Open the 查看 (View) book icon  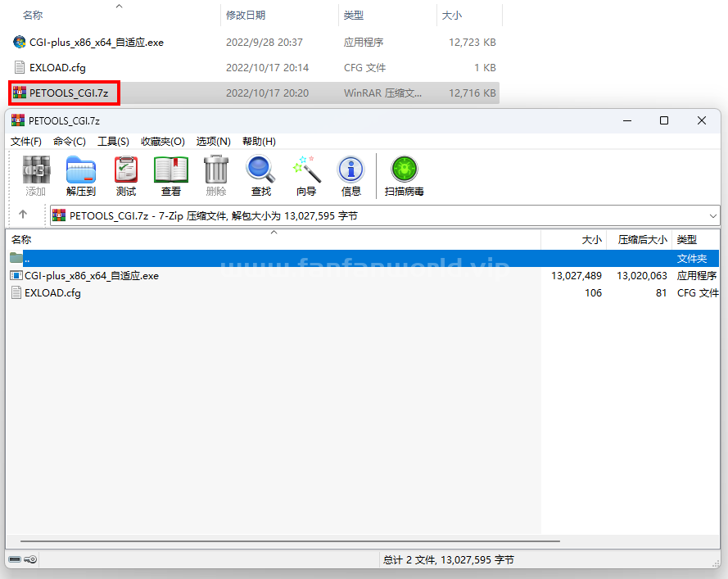coord(171,176)
